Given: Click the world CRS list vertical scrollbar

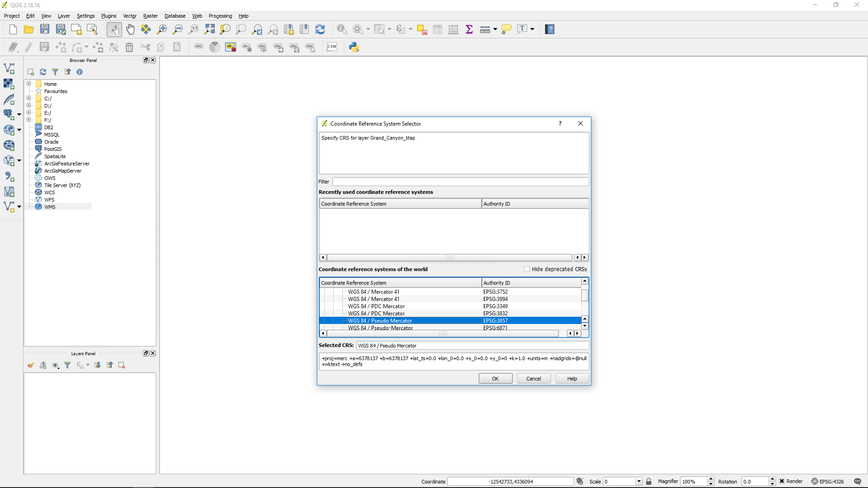Looking at the screenshot, I should tap(585, 296).
